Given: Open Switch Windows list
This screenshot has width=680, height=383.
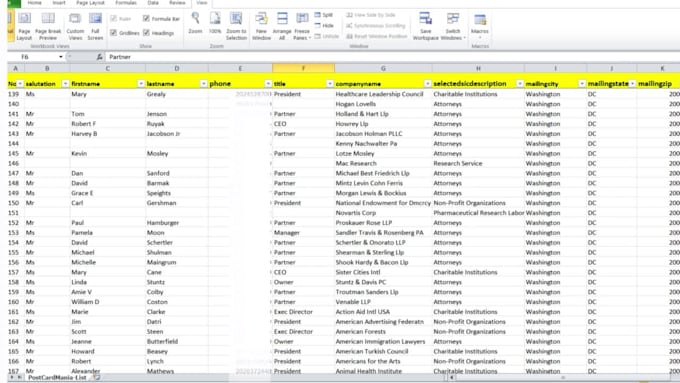Looking at the screenshot, I should click(453, 26).
